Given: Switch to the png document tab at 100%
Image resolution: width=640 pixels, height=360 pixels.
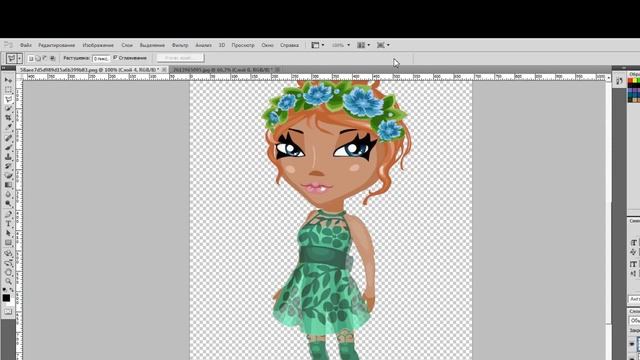Looking at the screenshot, I should 89,70.
